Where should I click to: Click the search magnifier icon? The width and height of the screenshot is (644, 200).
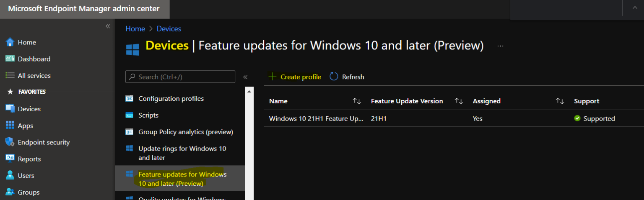point(132,77)
